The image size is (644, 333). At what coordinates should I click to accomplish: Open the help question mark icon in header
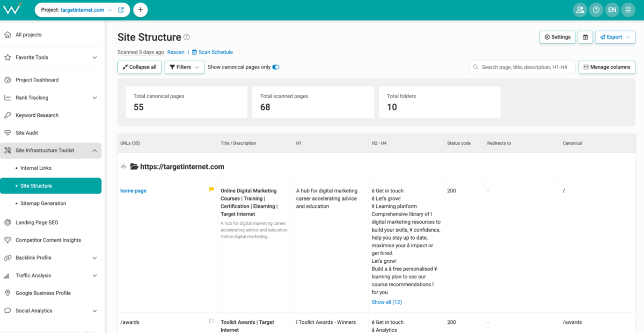596,10
